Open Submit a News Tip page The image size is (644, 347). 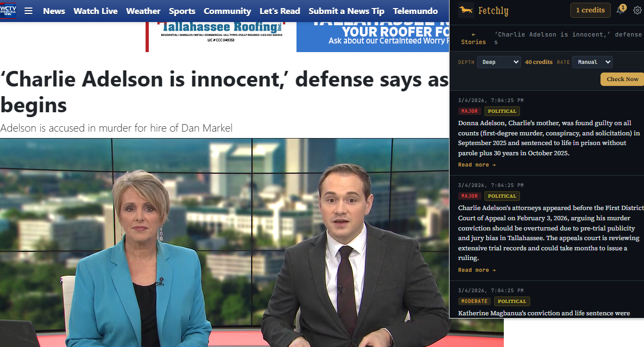click(346, 11)
